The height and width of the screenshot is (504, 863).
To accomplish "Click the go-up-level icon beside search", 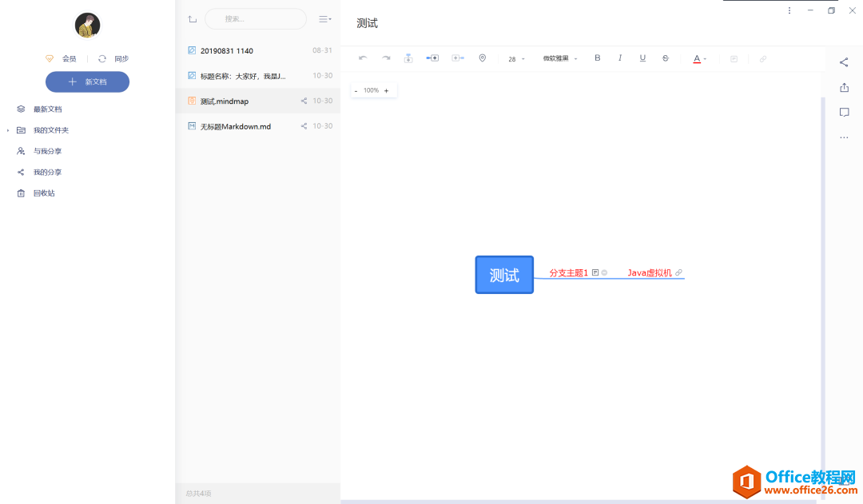I will [192, 19].
